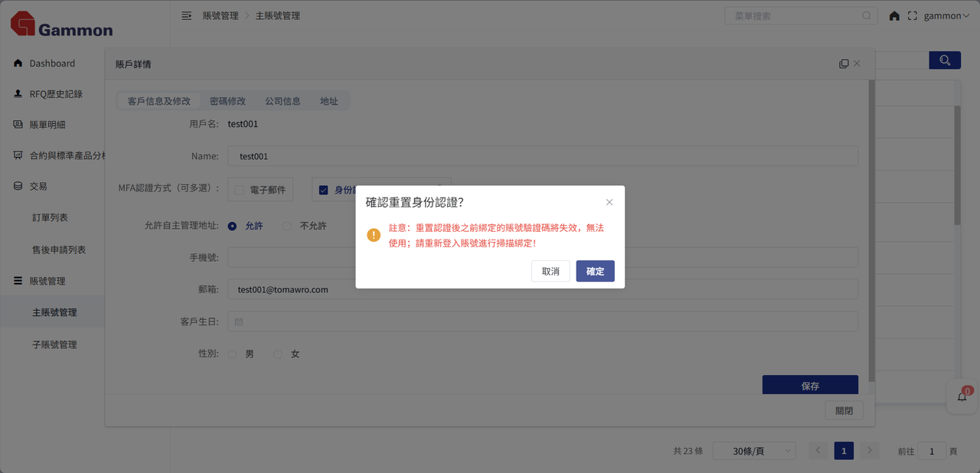The height and width of the screenshot is (473, 980).
Task: Switch to the 密碼修改 tab
Action: (227, 101)
